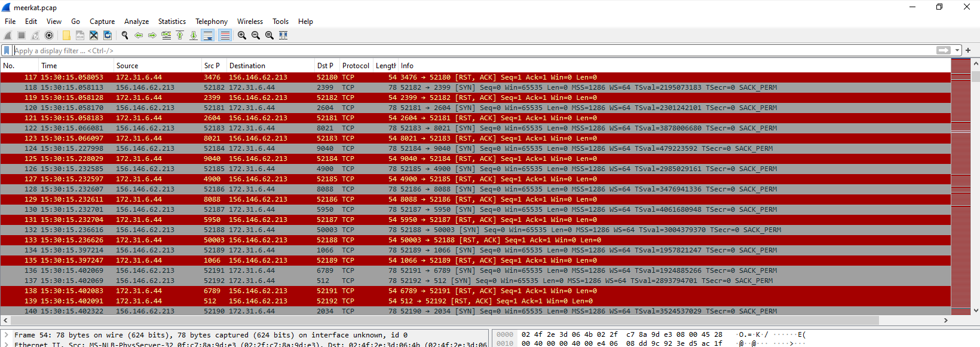Open the display filter history dropdown
This screenshot has height=347, width=980.
(x=957, y=50)
